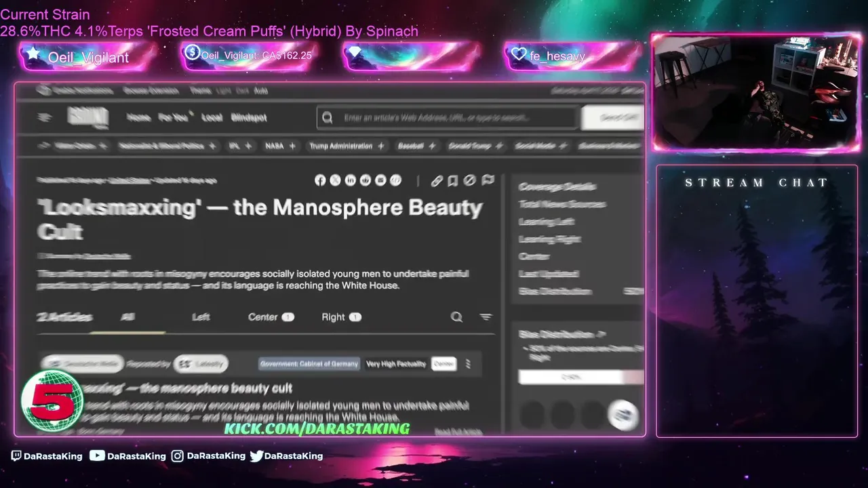Click the article URL search input field
The image size is (868, 488).
click(x=448, y=118)
